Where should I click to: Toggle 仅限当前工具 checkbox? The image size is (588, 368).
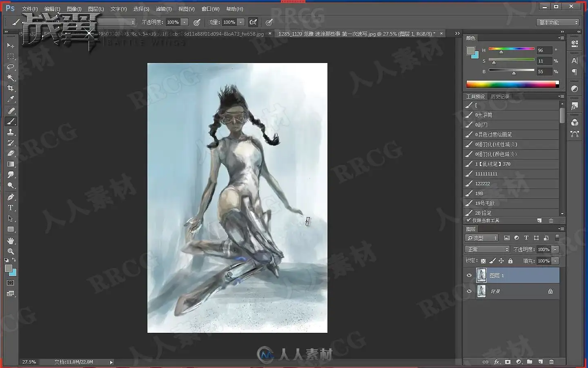coord(468,220)
